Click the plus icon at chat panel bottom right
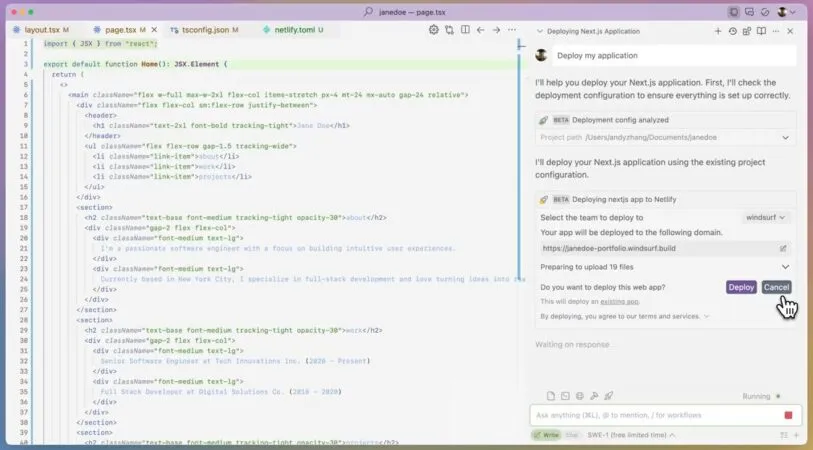Image resolution: width=813 pixels, height=450 pixels. point(797,435)
